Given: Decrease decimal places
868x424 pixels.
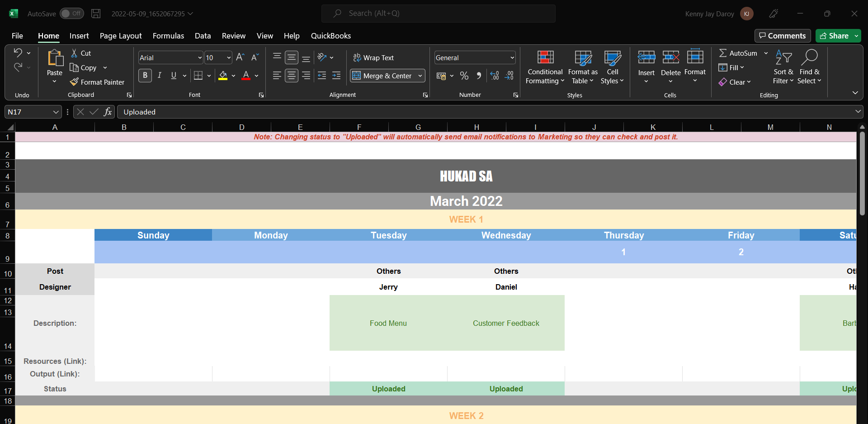Looking at the screenshot, I should click(509, 76).
